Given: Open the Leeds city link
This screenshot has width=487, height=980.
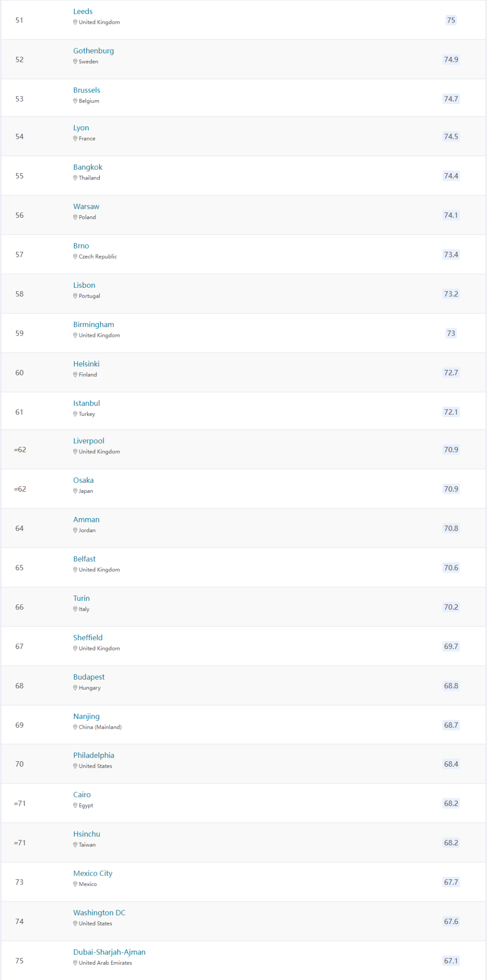Looking at the screenshot, I should [x=83, y=12].
